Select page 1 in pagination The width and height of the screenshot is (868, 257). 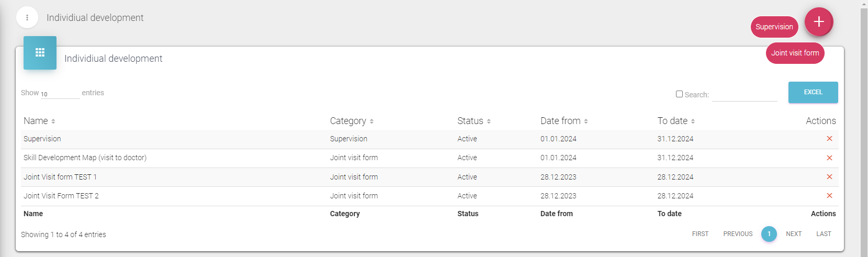(769, 234)
